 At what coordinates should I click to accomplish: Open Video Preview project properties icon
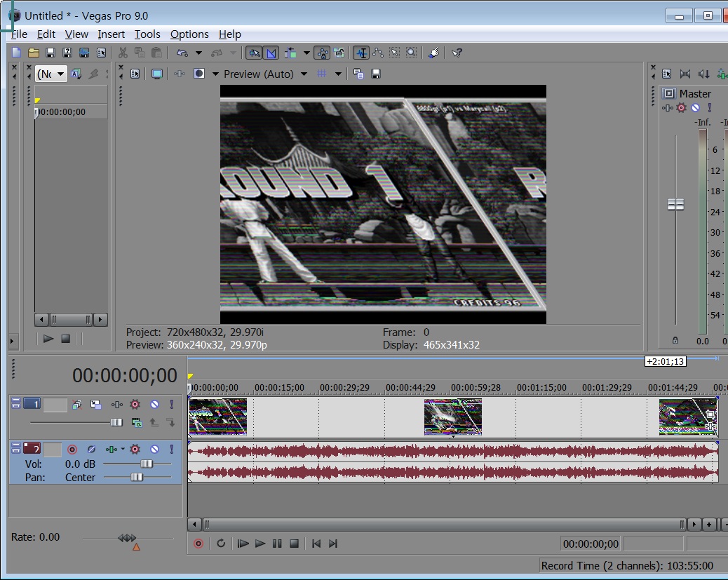135,74
